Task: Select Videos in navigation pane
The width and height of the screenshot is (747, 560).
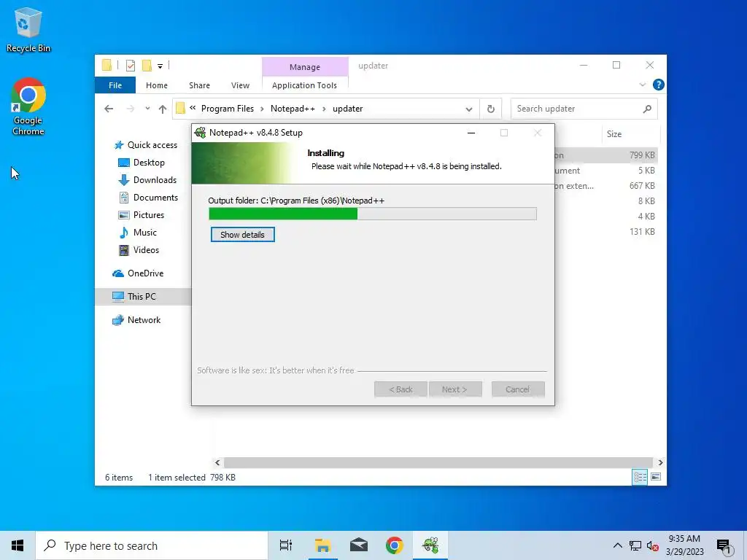Action: tap(146, 250)
